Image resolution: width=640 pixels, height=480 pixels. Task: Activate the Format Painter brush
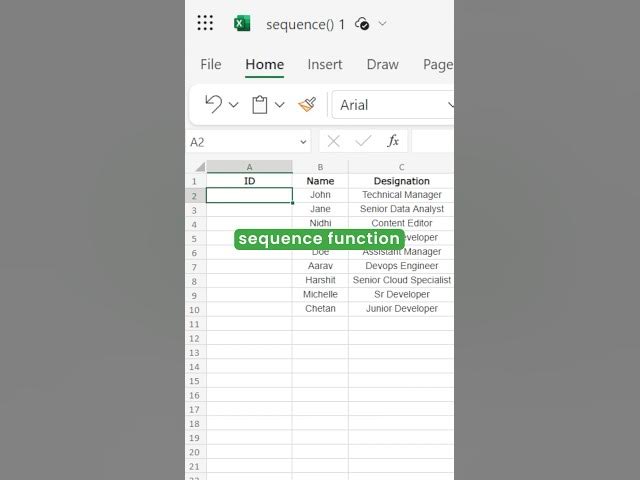click(307, 104)
